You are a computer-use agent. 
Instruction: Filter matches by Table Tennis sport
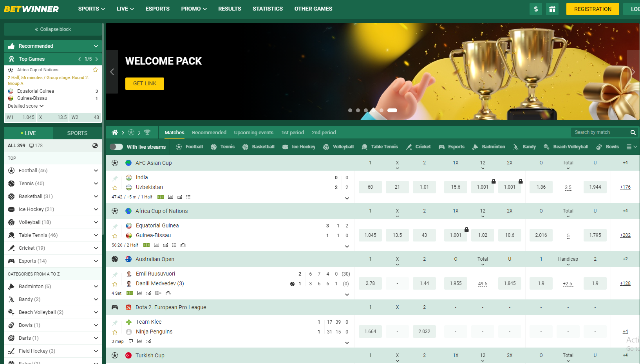(x=380, y=147)
